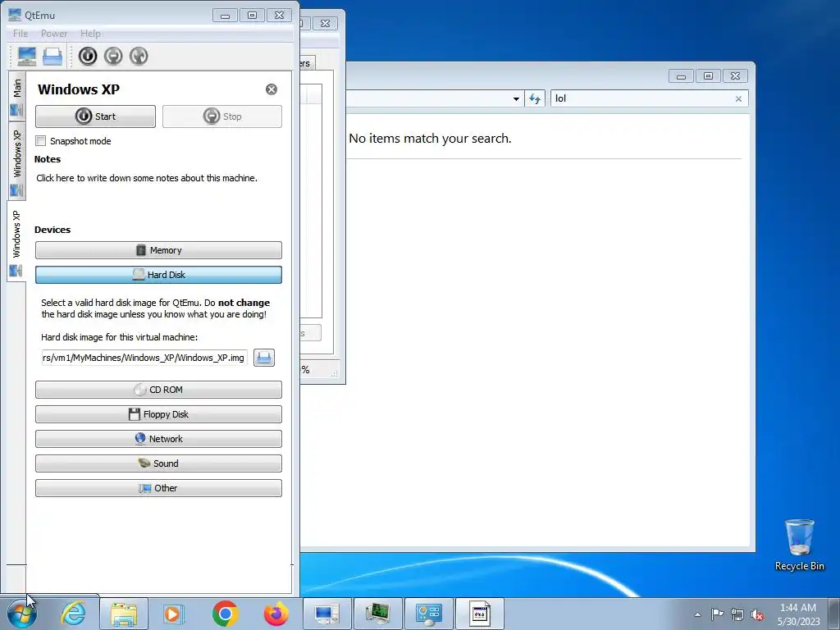Launch Google Chrome from the taskbar
This screenshot has height=630, width=840.
(x=226, y=614)
